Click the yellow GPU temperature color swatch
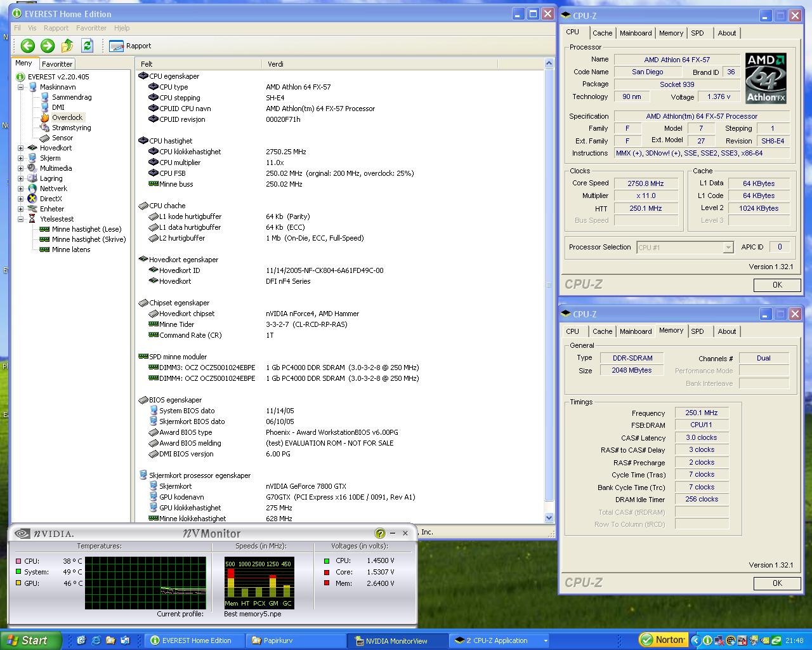The image size is (812, 650). (x=18, y=583)
